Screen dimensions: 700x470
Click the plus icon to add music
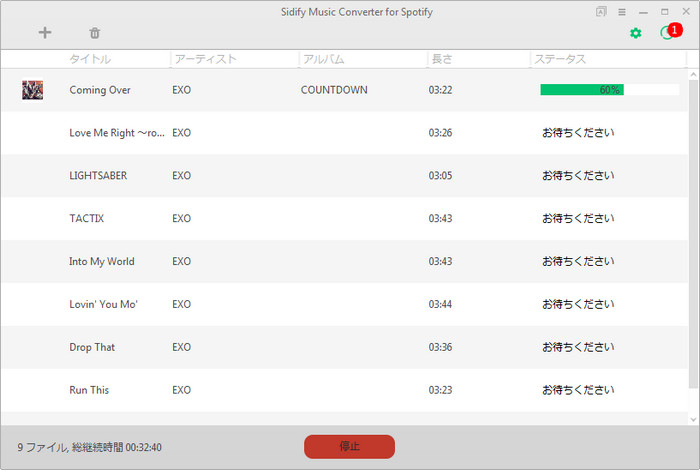(45, 33)
